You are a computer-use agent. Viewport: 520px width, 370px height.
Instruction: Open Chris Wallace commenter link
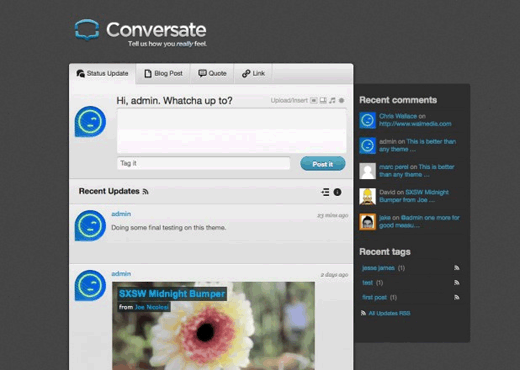[398, 116]
